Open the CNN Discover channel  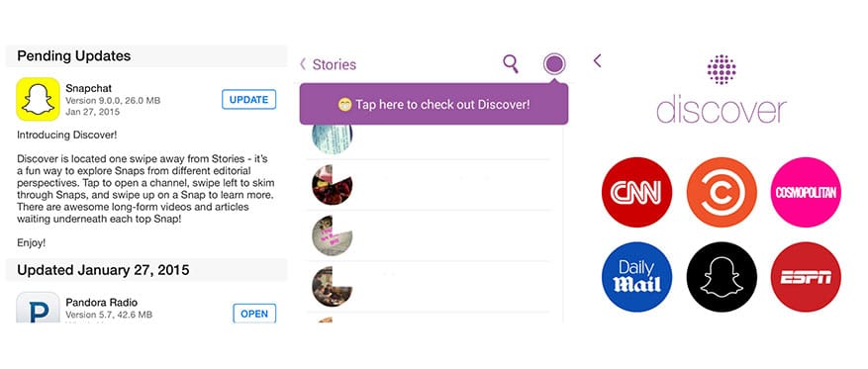636,192
